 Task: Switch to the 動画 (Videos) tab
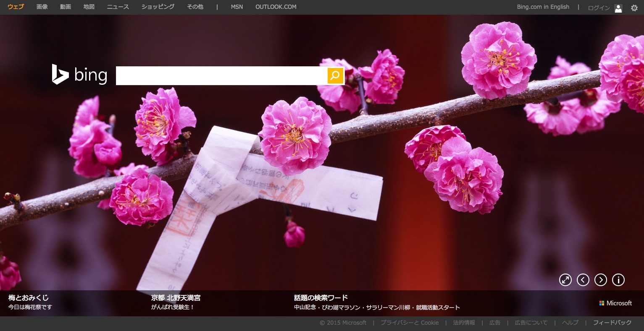(x=66, y=7)
